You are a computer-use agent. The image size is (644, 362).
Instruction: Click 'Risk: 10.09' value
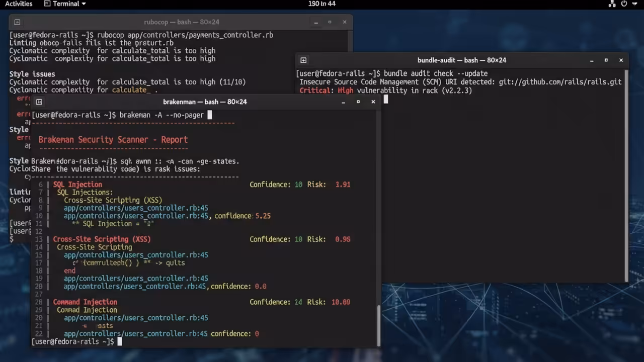click(329, 302)
